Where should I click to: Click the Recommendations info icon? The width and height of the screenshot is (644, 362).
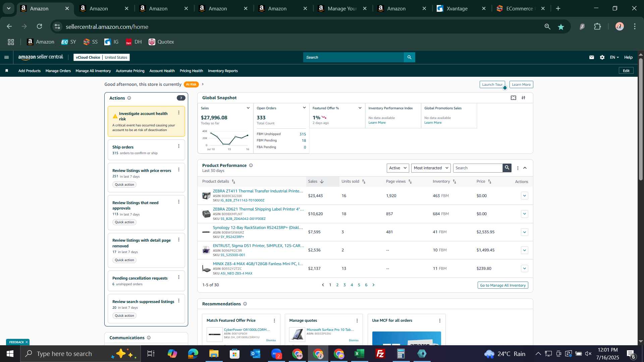pyautogui.click(x=245, y=304)
